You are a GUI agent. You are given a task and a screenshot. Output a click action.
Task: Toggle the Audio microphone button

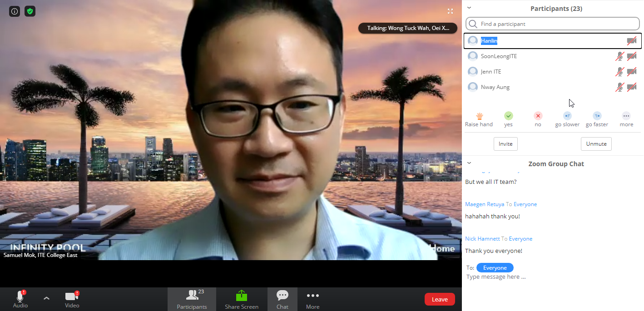pos(20,297)
